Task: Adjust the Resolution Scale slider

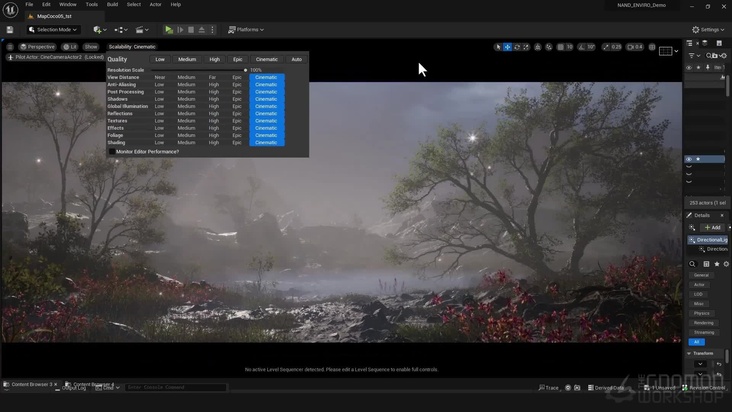Action: [x=245, y=70]
